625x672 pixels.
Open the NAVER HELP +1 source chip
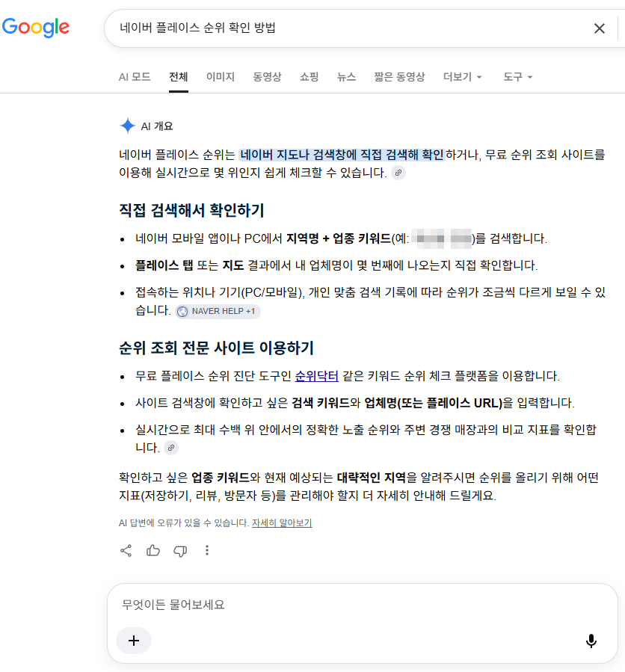218,311
